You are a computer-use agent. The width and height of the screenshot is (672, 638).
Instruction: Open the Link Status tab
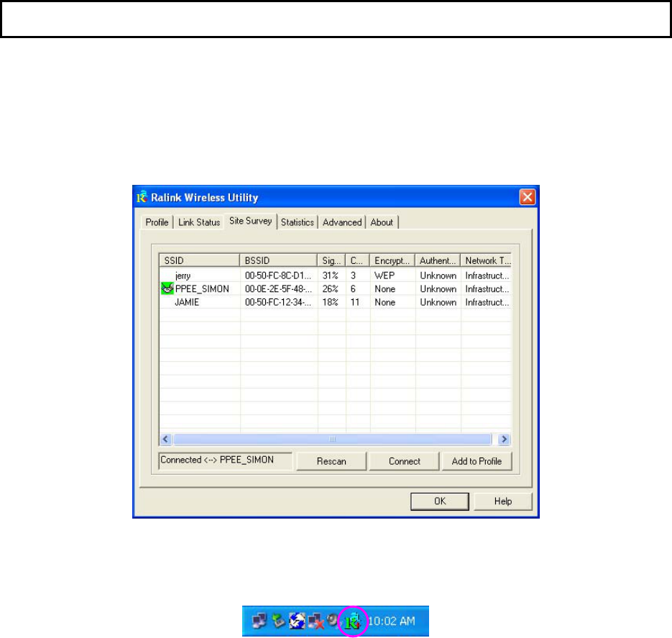199,222
